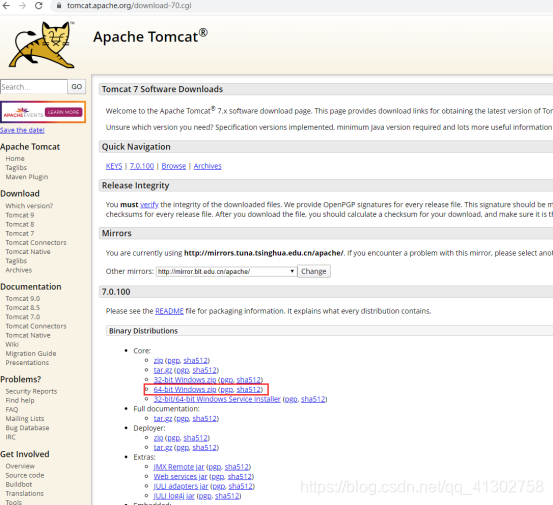Open Mailing Lists sidebar link
The image size is (553, 505).
point(25,419)
